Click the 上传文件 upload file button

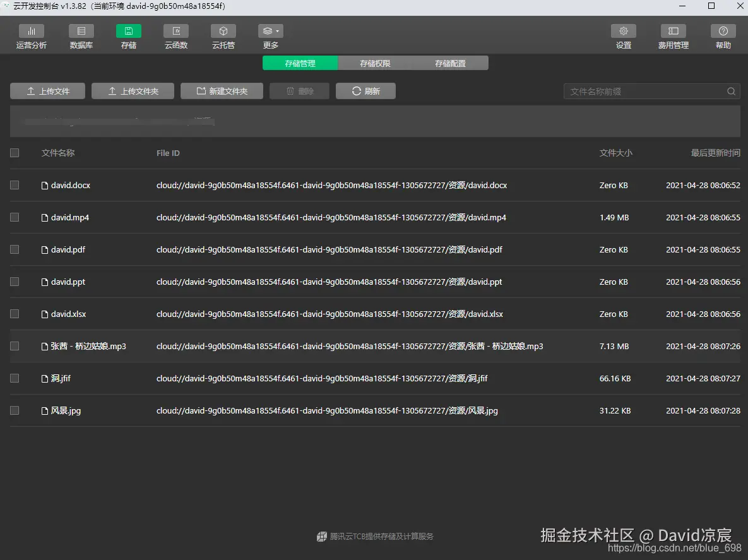[x=47, y=90]
